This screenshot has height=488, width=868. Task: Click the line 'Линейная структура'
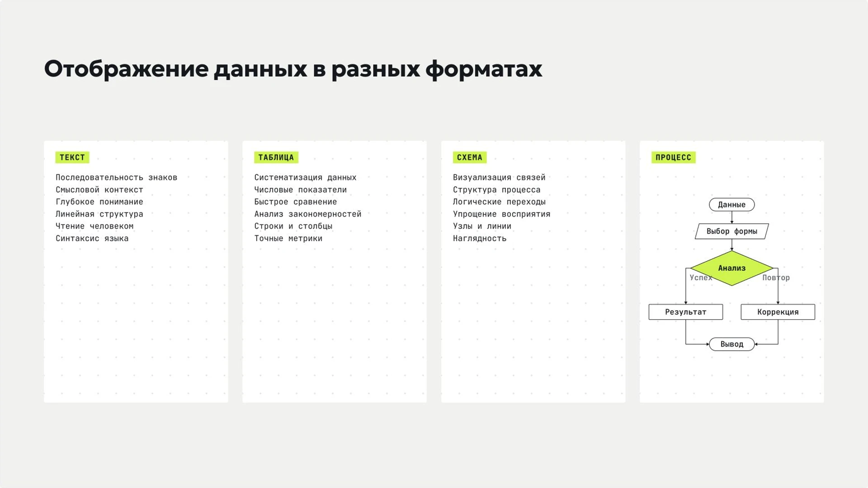(x=99, y=214)
